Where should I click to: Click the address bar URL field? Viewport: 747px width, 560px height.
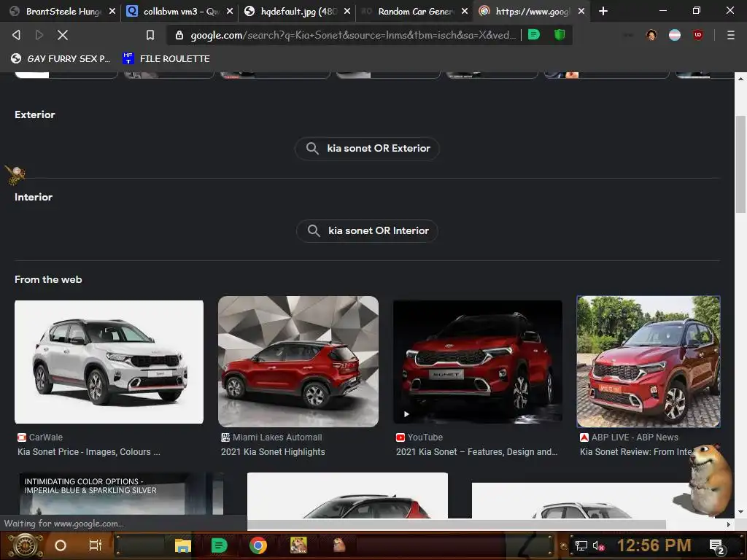352,35
